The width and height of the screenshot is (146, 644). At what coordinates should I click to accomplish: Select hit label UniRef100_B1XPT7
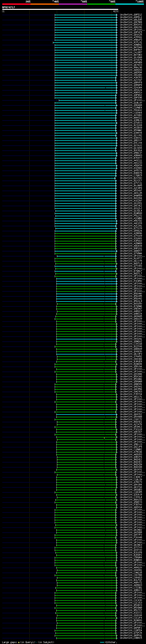point(131,259)
